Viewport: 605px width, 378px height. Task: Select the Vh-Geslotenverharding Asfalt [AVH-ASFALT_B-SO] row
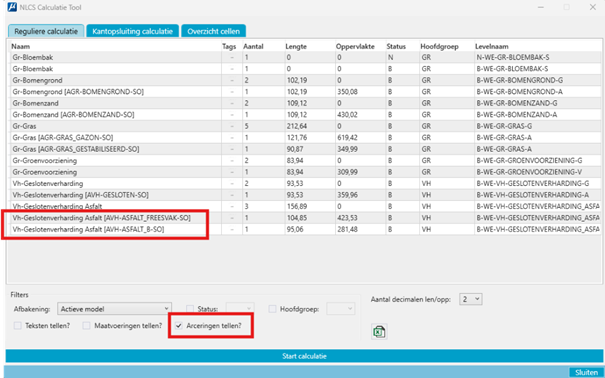point(305,229)
